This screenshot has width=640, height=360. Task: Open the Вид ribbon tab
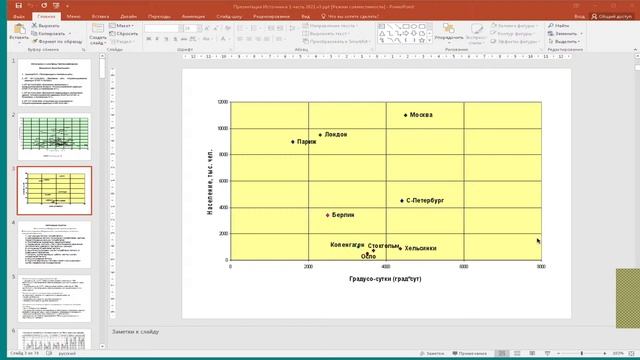tap(305, 17)
